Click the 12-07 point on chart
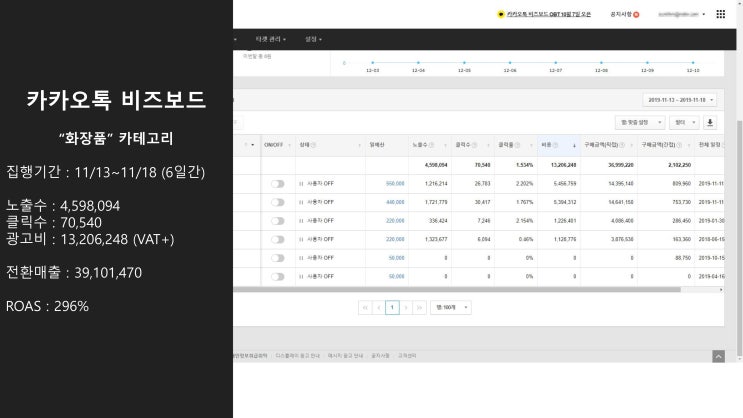This screenshot has width=743, height=418. 556,63
